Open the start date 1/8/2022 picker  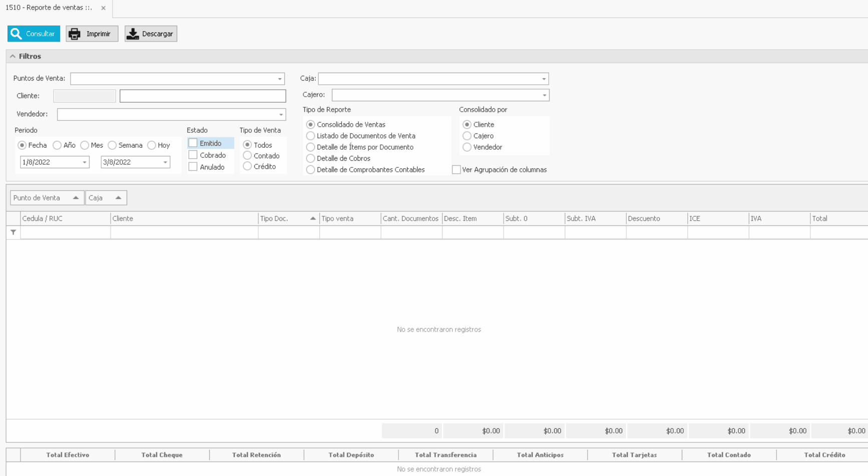tap(85, 162)
